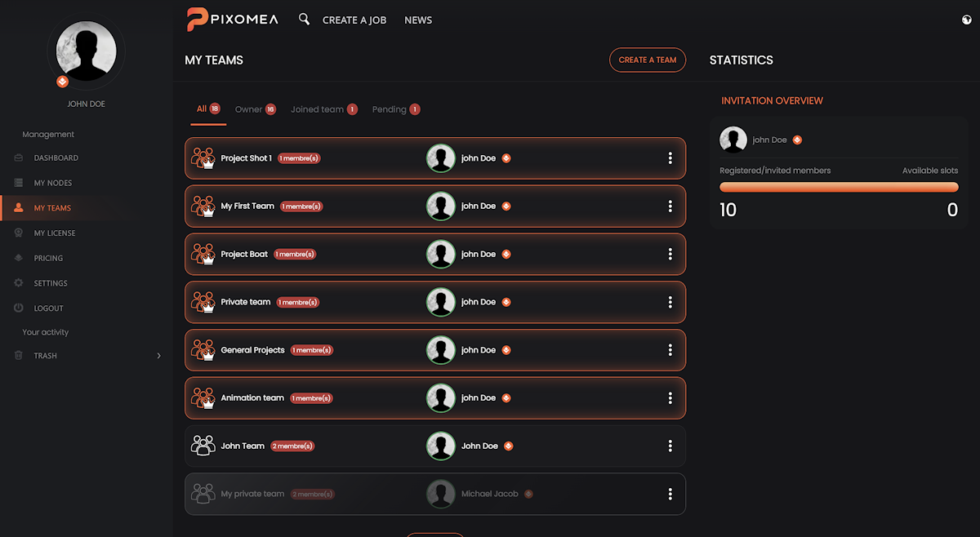Open options menu for Private team
This screenshot has width=980, height=537.
pyautogui.click(x=670, y=302)
